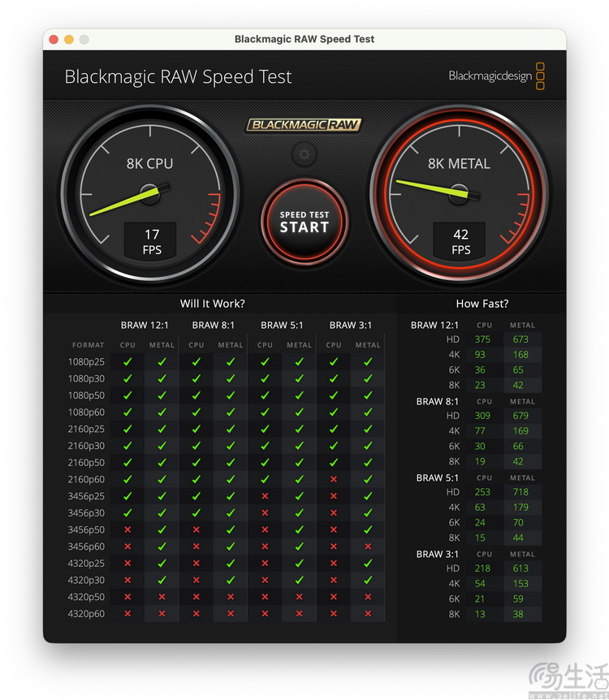Click the red cross for 4320p50 BRAW 12:1 Metal
Screen dimensions: 609x700
(x=162, y=597)
